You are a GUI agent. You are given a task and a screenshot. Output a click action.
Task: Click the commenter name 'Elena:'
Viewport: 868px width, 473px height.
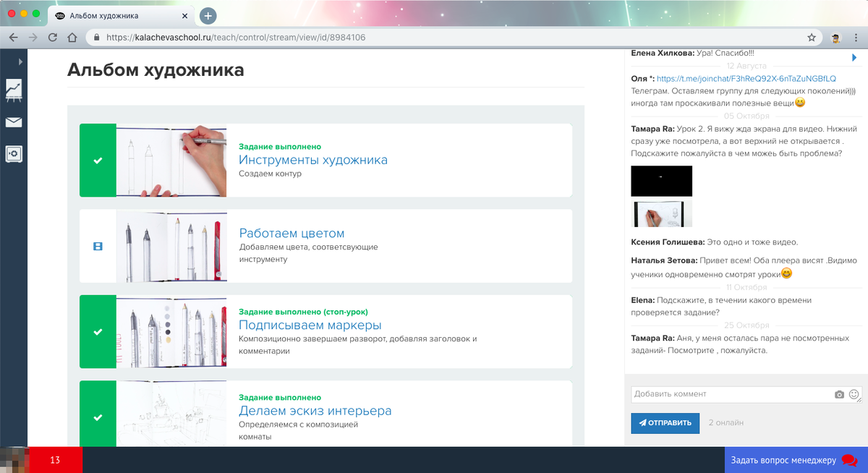642,299
